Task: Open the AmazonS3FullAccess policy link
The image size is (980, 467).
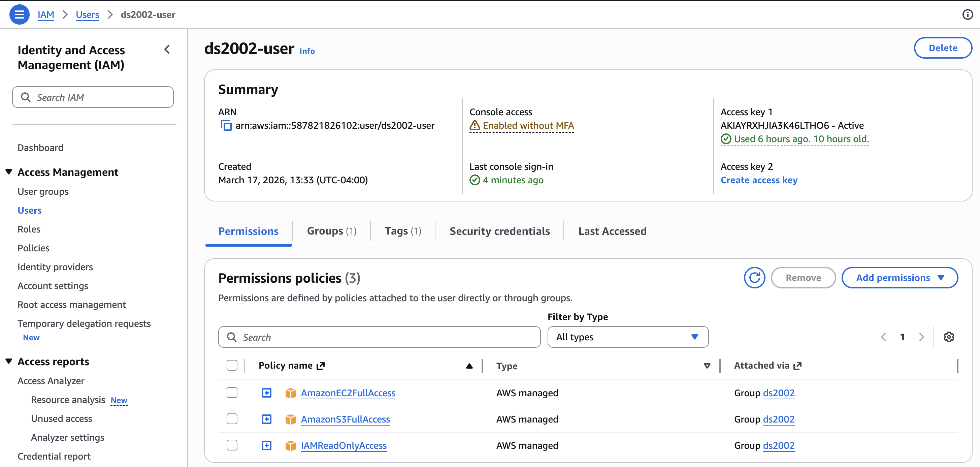Action: [x=346, y=419]
